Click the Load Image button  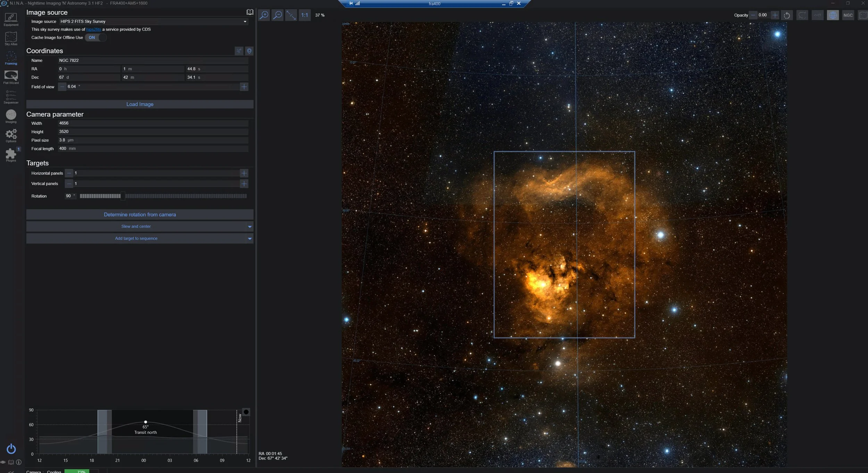tap(140, 104)
